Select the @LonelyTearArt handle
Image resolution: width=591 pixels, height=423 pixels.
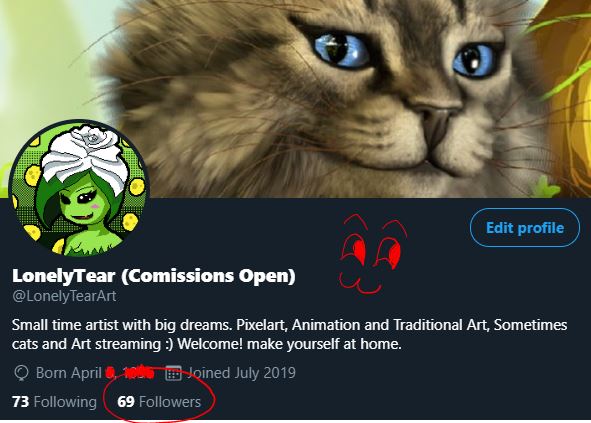click(64, 296)
